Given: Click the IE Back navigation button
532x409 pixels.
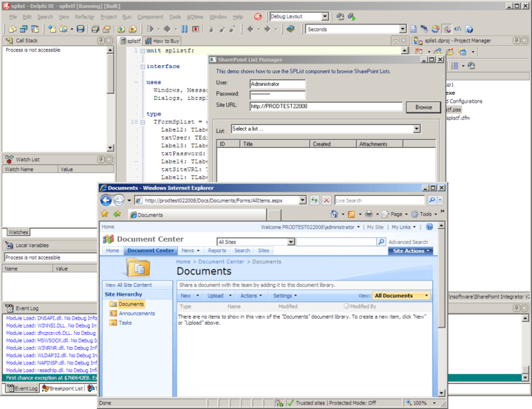Looking at the screenshot, I should tap(106, 200).
